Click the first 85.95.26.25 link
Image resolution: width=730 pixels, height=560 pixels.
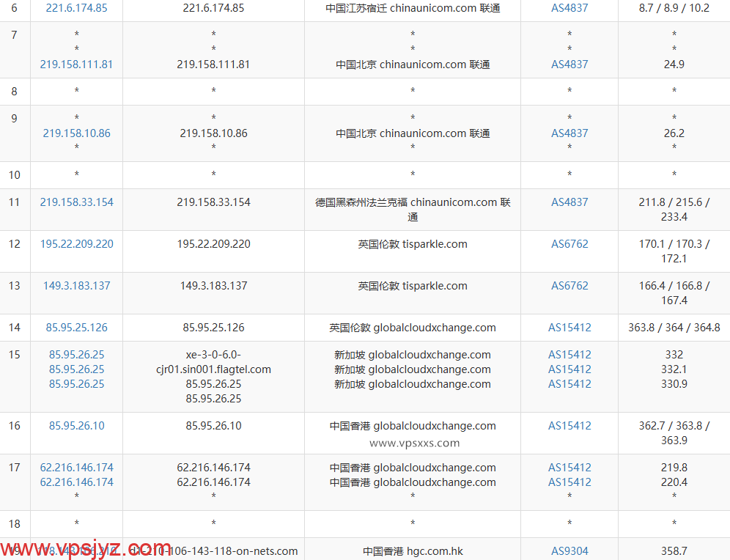(x=76, y=355)
